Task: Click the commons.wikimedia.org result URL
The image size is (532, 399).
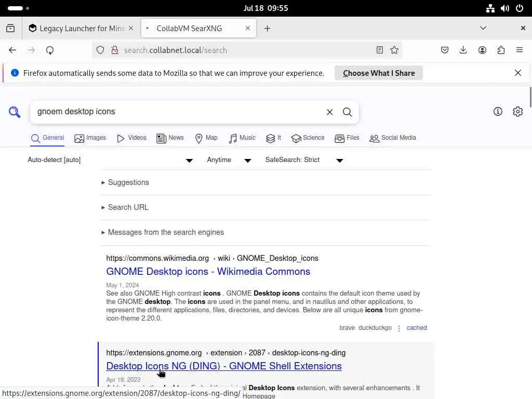Action: (x=212, y=258)
